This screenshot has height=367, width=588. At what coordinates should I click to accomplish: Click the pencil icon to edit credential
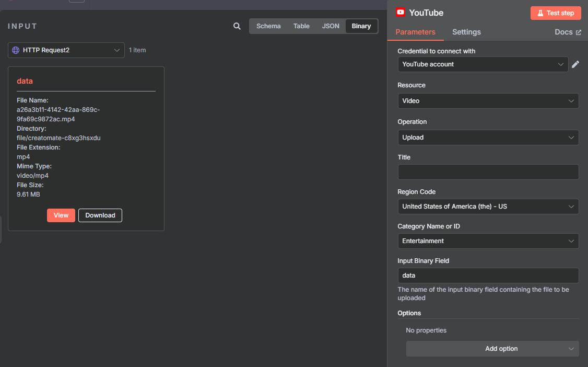[x=575, y=64]
